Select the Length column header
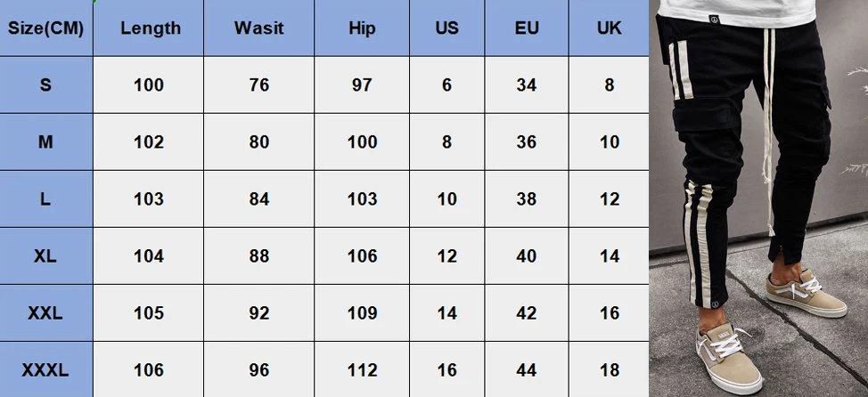 [x=148, y=28]
